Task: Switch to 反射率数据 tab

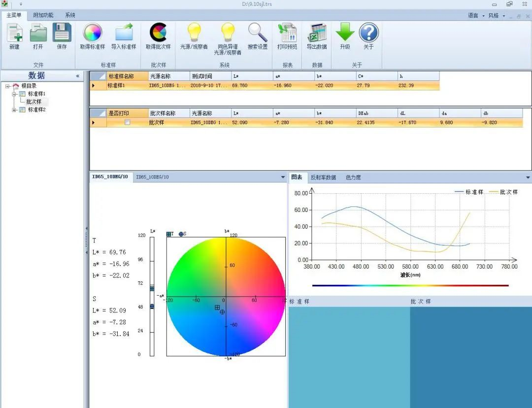Action: pyautogui.click(x=323, y=177)
